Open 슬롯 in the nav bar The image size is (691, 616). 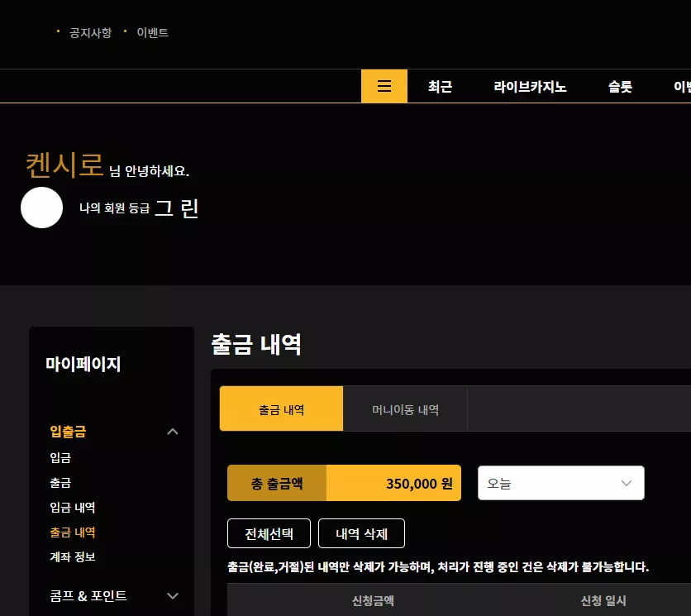point(620,87)
